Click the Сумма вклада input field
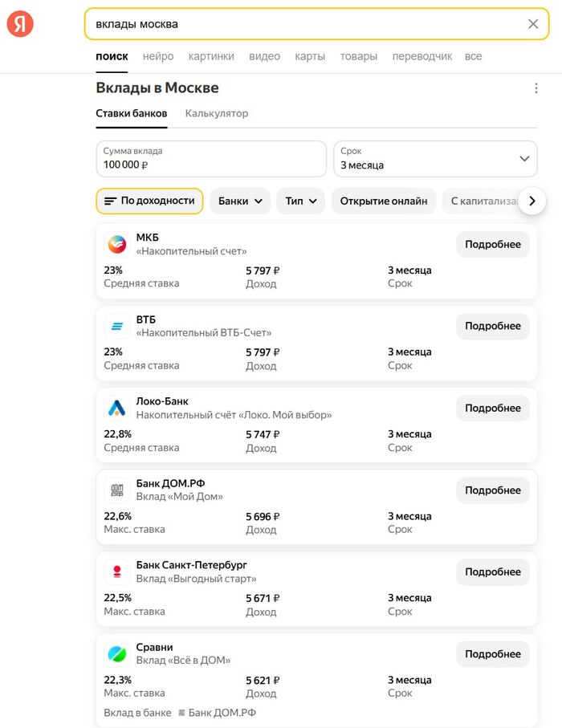The height and width of the screenshot is (728, 562). [210, 159]
